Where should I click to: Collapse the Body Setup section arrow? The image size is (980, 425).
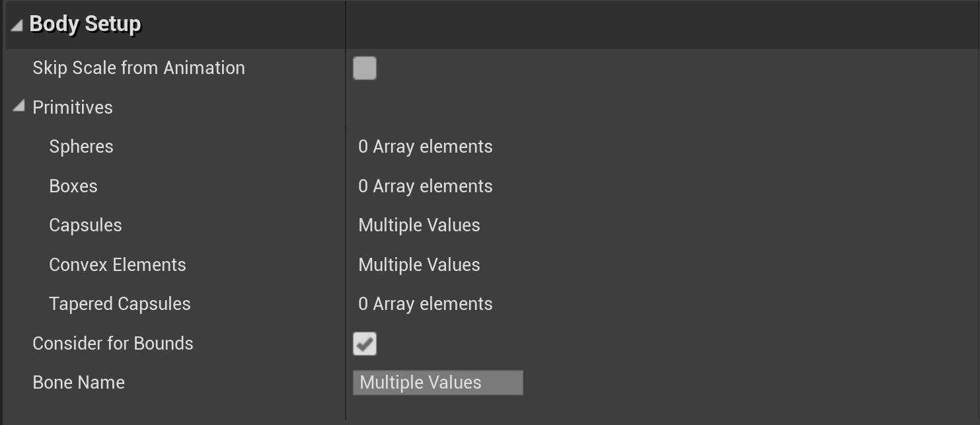tap(17, 25)
